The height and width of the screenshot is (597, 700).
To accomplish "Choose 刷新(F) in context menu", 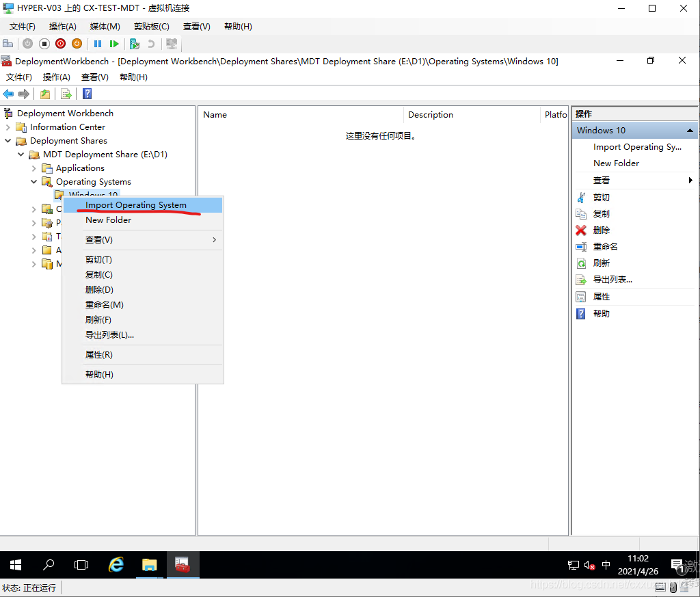I will (143, 320).
